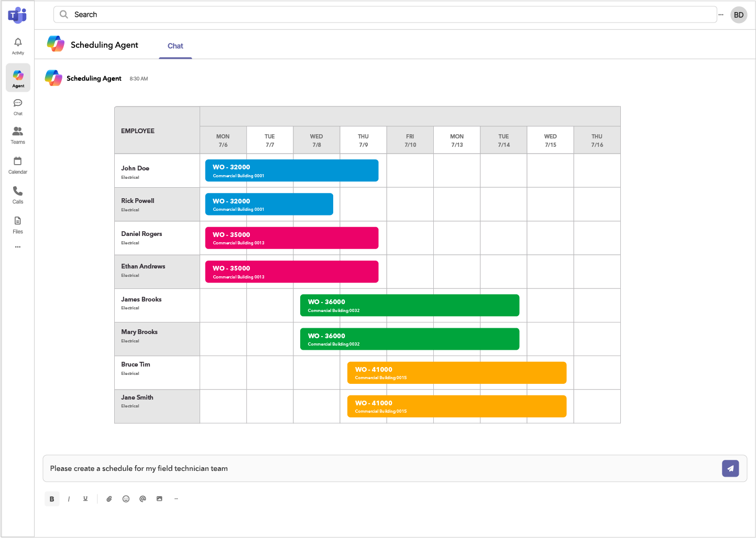Image resolution: width=756 pixels, height=538 pixels.
Task: Toggle underline formatting
Action: point(85,499)
